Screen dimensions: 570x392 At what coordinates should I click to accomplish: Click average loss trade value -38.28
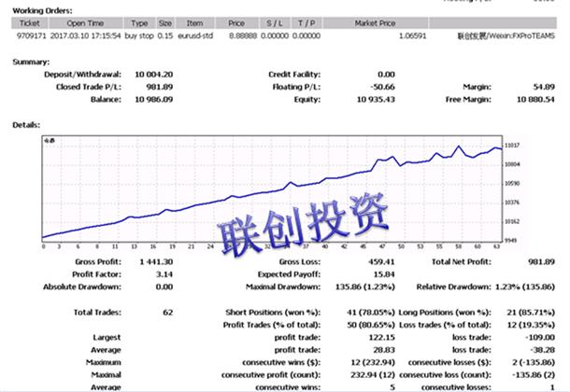tap(542, 350)
